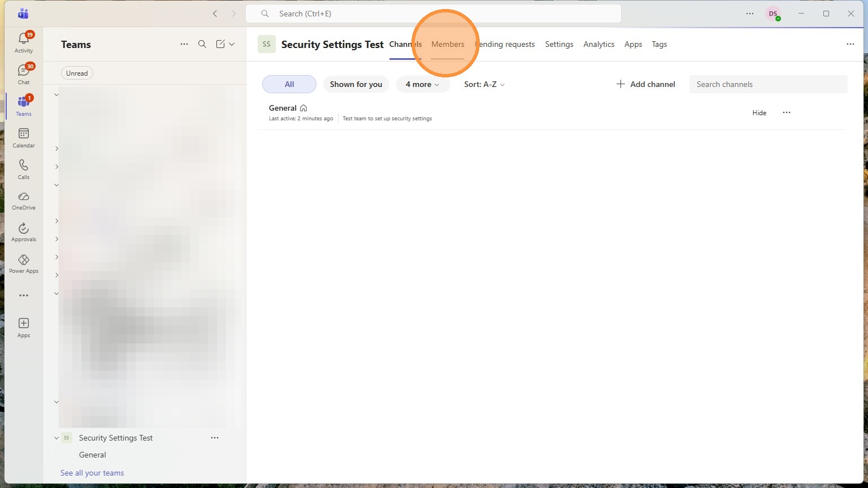Open more options for Security Settings Test in sidebar

pos(215,438)
